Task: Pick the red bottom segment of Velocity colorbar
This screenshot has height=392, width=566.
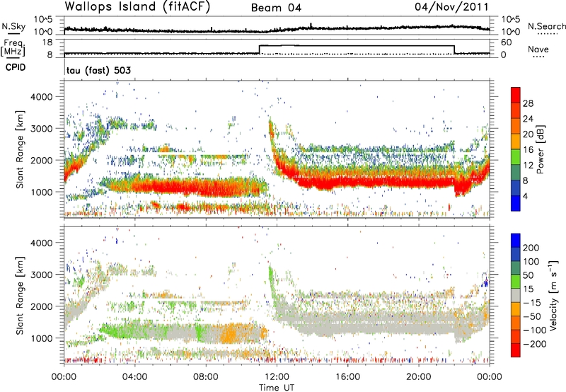Action: (x=516, y=350)
